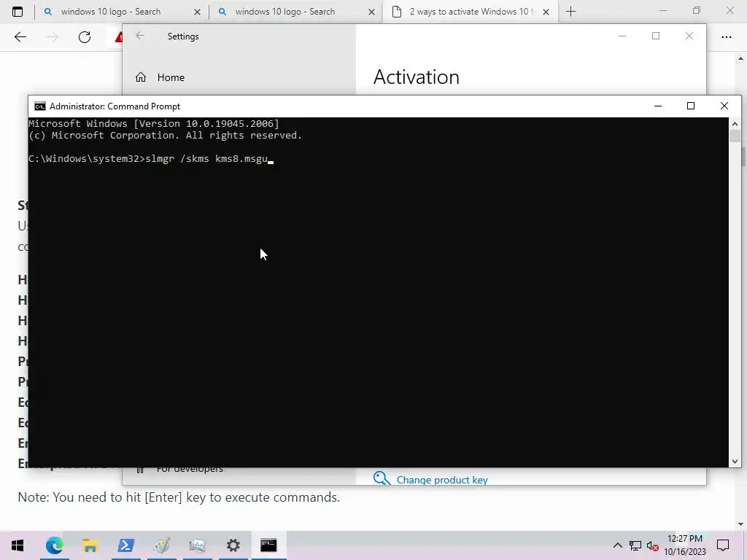Open Paint from taskbar
747x560 pixels.
[x=161, y=545]
